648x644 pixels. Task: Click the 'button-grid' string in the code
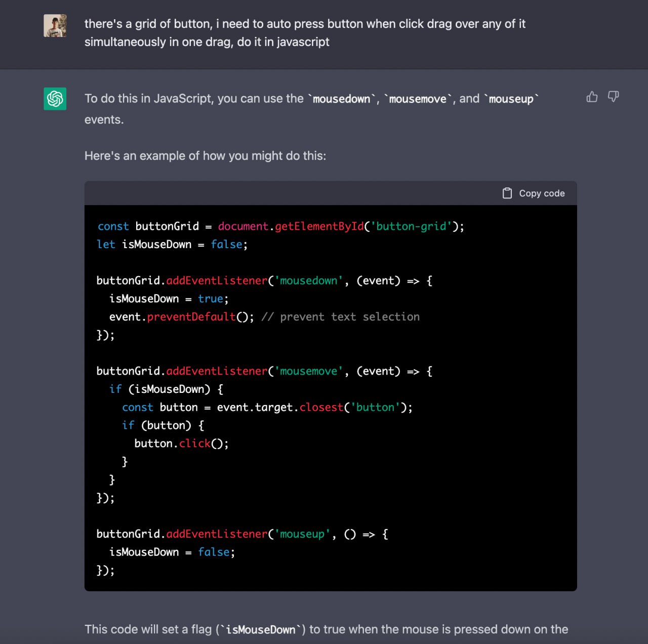tap(411, 226)
